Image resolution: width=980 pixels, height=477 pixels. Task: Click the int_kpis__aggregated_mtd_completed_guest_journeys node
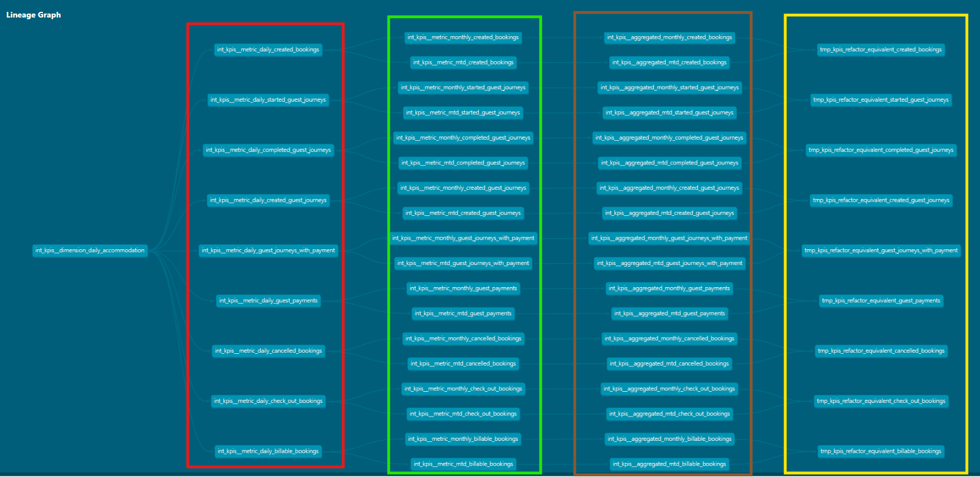pos(669,163)
